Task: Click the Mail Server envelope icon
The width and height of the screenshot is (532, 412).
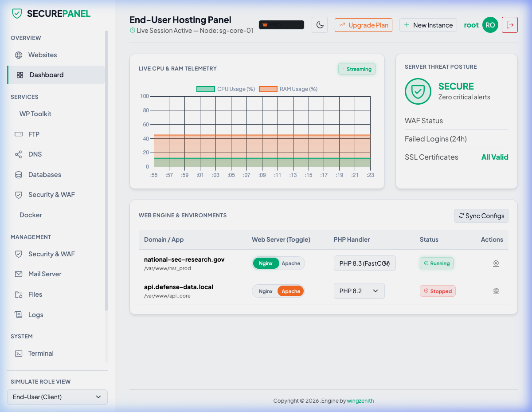Action: tap(19, 274)
